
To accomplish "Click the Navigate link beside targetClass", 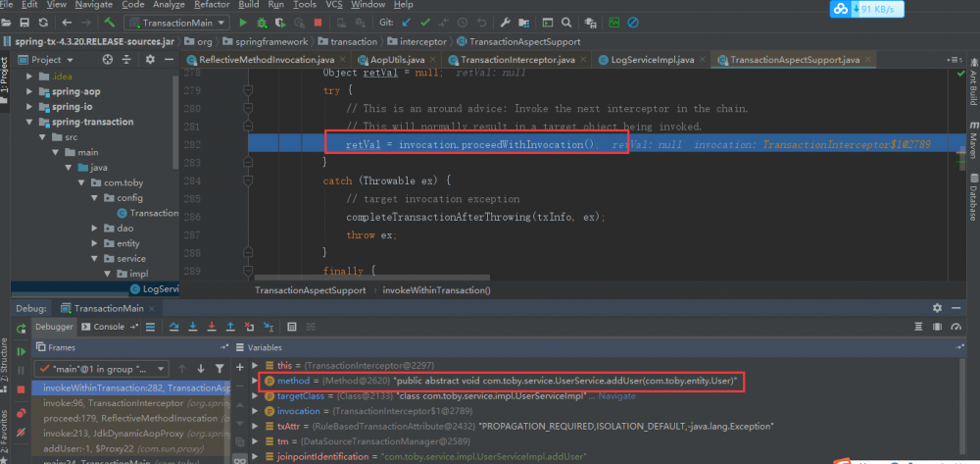I will point(615,395).
